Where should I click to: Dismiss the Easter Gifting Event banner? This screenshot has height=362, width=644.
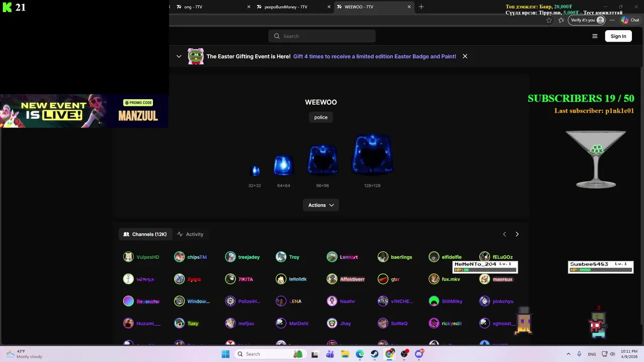465,56
